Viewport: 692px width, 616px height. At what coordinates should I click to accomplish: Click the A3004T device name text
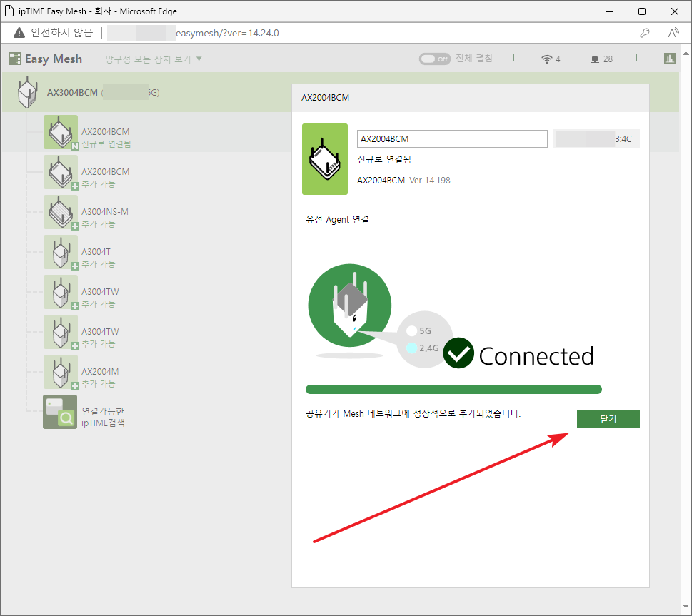tap(96, 251)
